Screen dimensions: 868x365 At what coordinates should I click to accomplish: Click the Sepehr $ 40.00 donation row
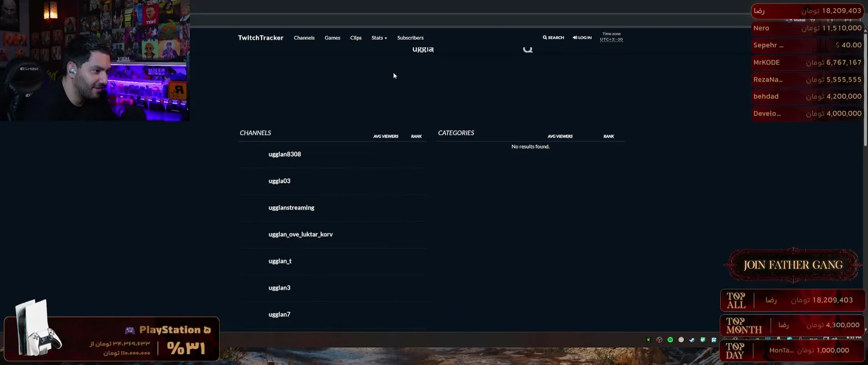coord(807,45)
